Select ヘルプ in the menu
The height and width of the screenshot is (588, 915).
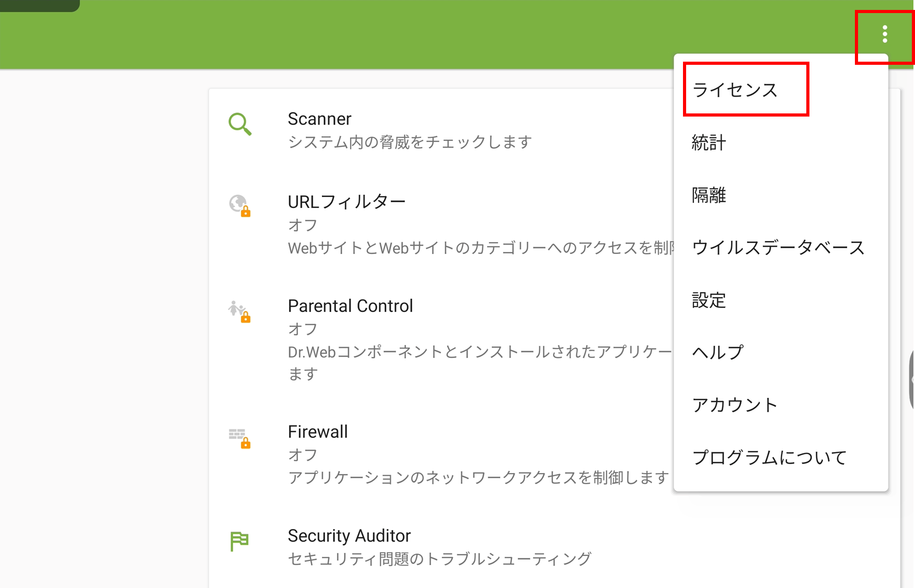[x=717, y=353]
